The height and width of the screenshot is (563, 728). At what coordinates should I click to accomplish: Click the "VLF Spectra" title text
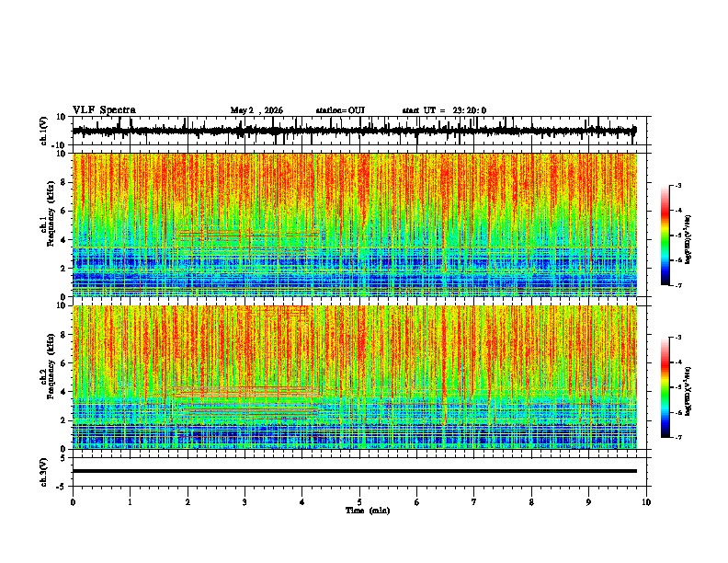(104, 109)
